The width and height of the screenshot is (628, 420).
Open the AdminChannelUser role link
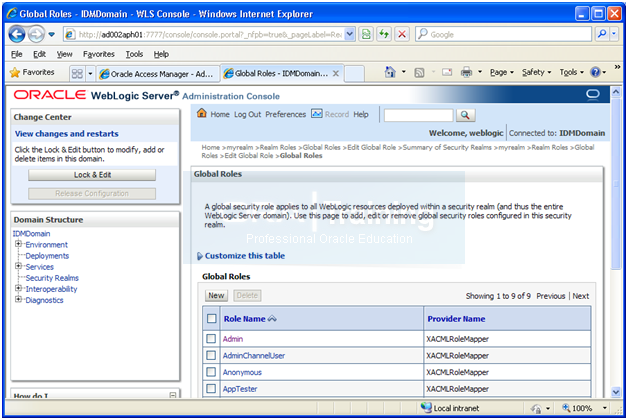pos(254,356)
